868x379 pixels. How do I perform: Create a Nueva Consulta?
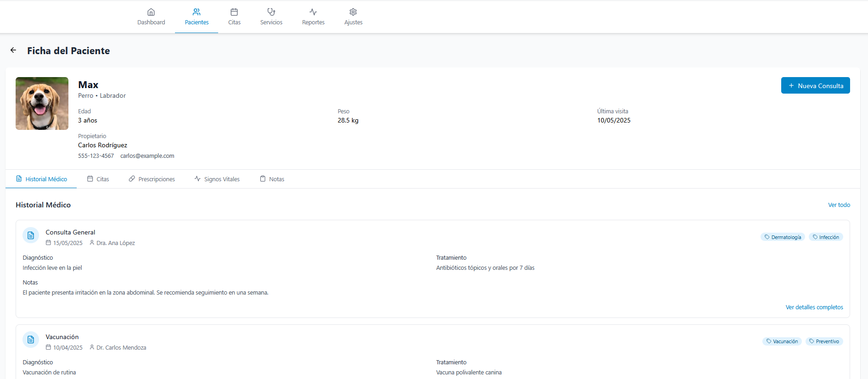[x=815, y=85]
